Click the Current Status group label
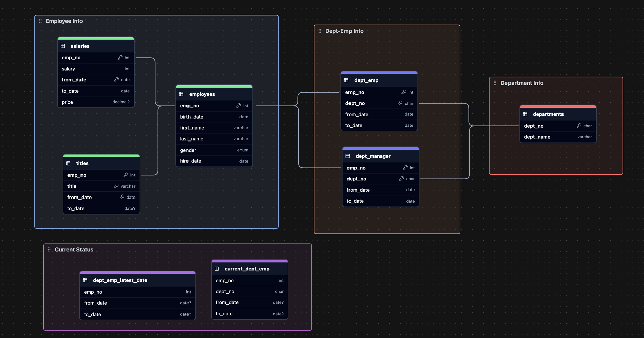644x338 pixels. click(x=74, y=249)
